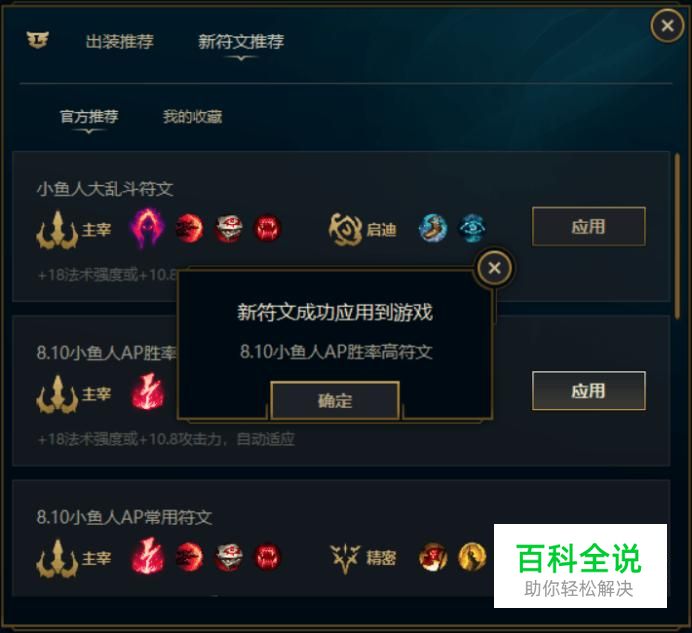Click the golden rune in the last row

[472, 557]
